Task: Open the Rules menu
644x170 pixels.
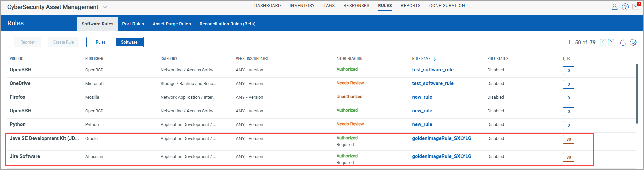Action: (x=385, y=6)
